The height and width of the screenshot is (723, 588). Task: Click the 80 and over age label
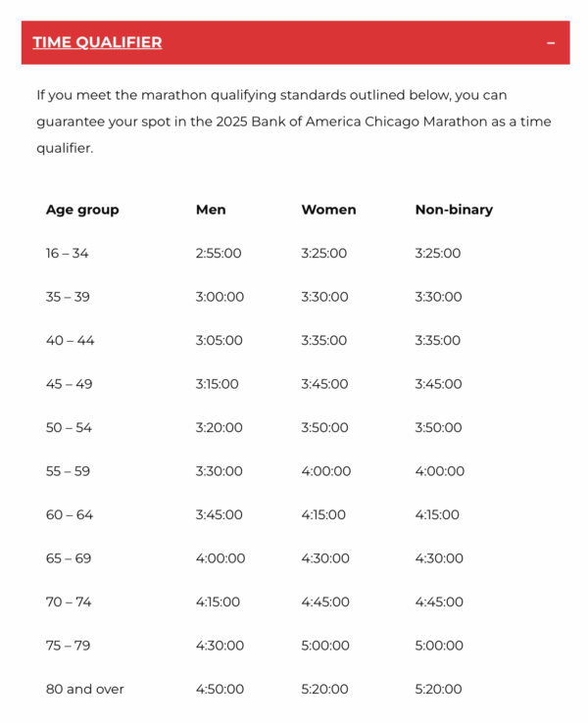coord(85,689)
